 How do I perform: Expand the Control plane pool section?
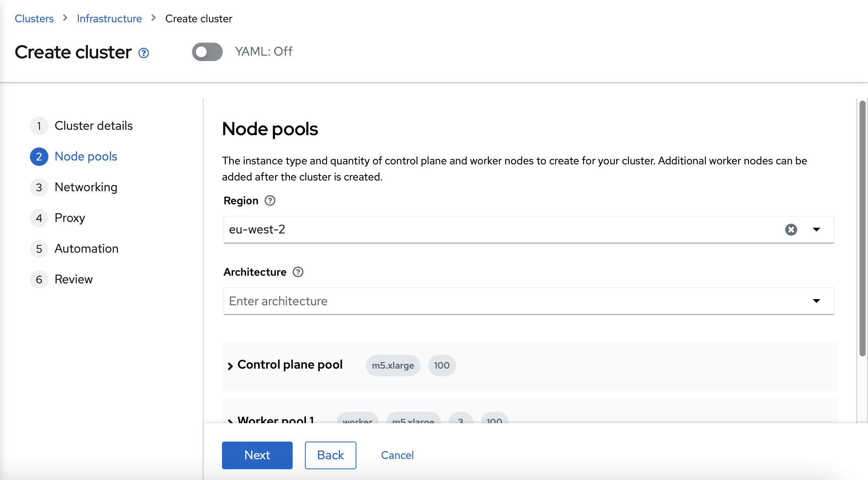click(230, 366)
